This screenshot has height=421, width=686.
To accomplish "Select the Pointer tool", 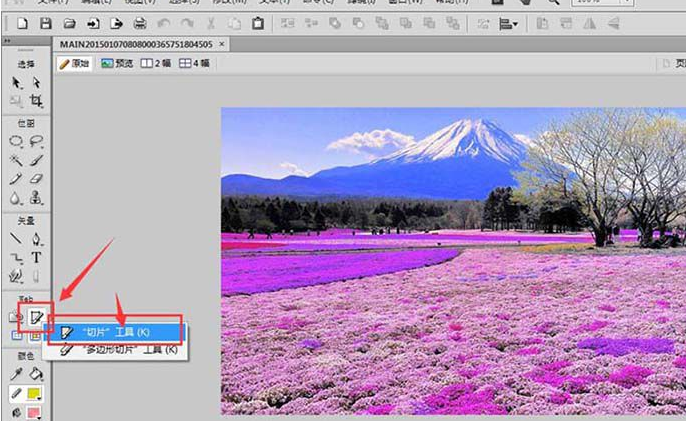I will point(16,82).
